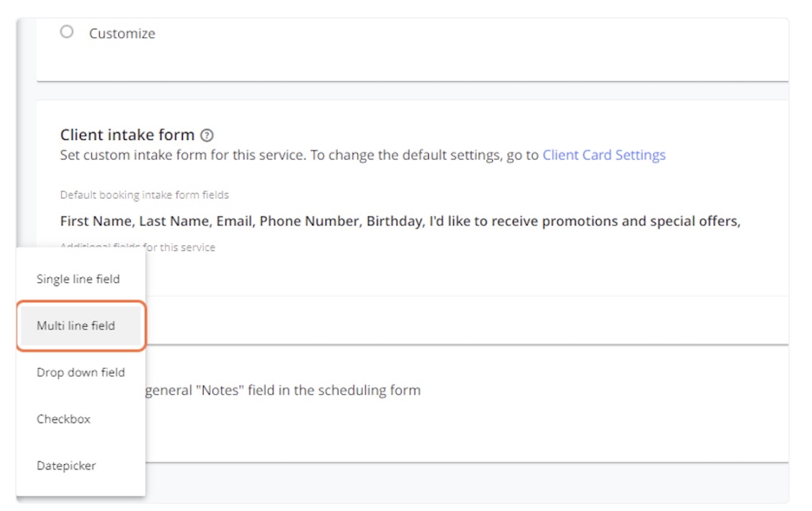This screenshot has height=511, width=812.
Task: Select Single line field option
Action: [x=80, y=278]
